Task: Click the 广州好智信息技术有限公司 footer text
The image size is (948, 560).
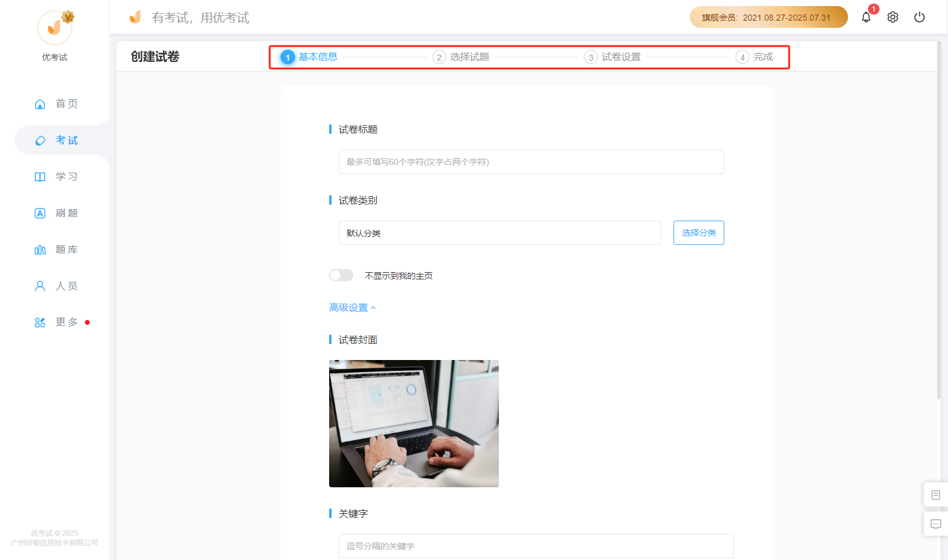Action: click(55, 543)
